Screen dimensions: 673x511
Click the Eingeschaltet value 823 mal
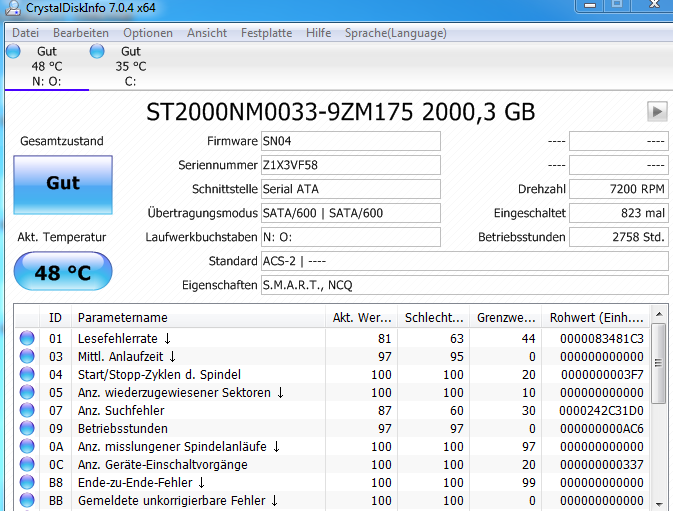pyautogui.click(x=618, y=213)
